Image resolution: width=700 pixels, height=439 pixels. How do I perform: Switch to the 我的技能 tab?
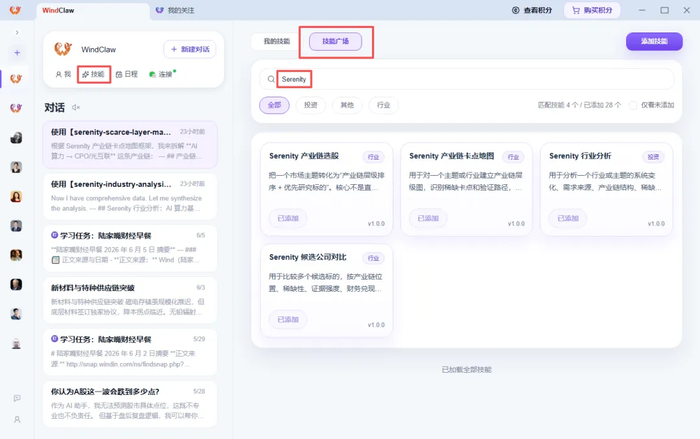[277, 41]
